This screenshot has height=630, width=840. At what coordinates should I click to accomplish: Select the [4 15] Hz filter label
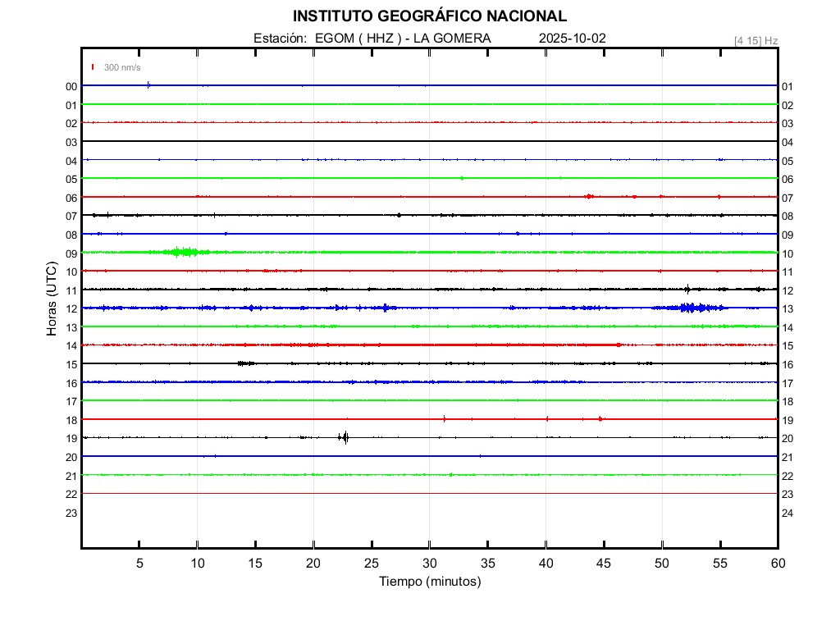[x=756, y=40]
